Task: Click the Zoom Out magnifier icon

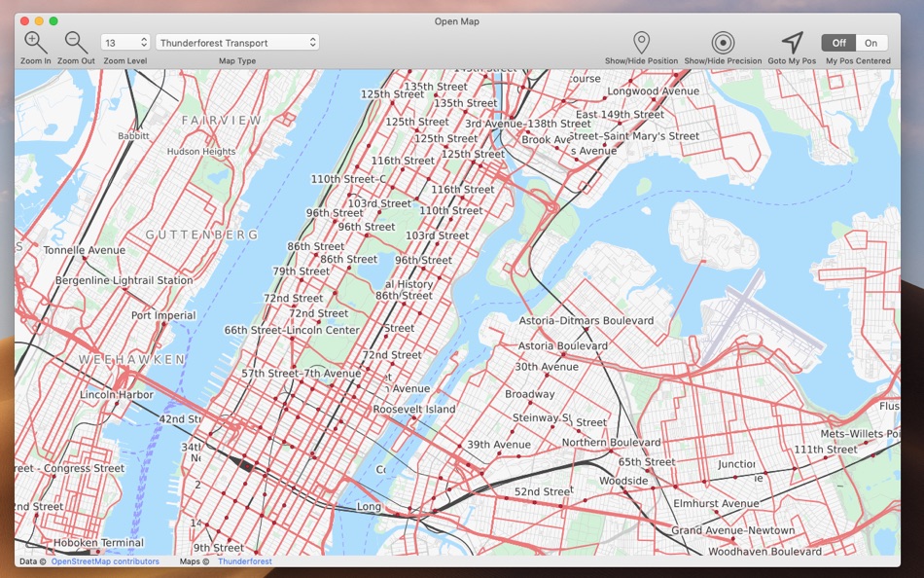Action: tap(76, 43)
